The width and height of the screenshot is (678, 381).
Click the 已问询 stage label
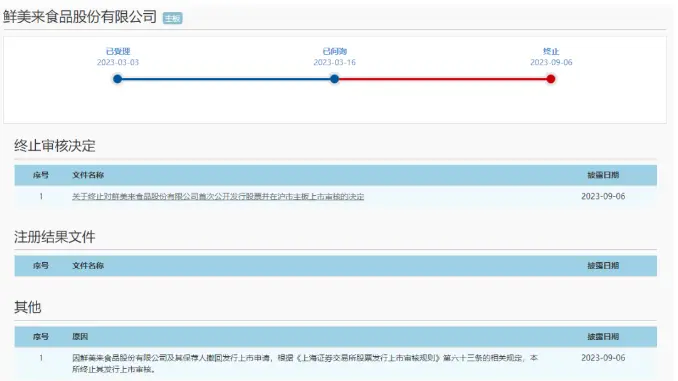[x=334, y=51]
